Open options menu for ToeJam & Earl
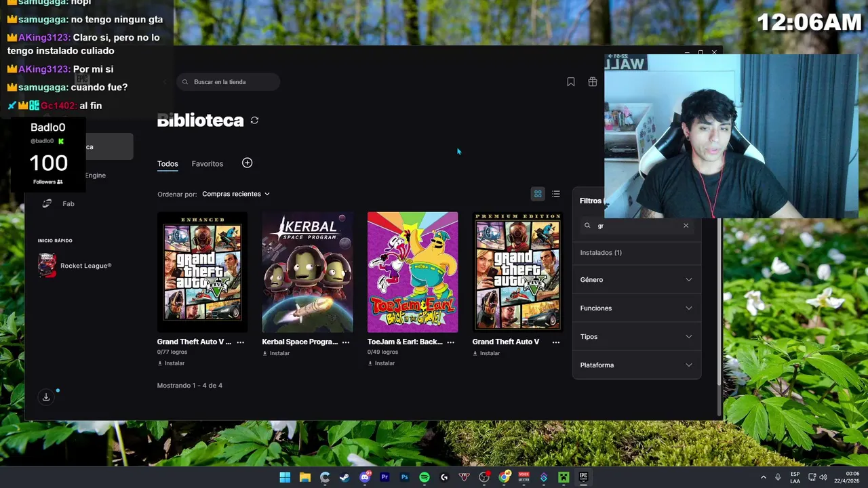Viewport: 868px width, 488px height. point(450,342)
